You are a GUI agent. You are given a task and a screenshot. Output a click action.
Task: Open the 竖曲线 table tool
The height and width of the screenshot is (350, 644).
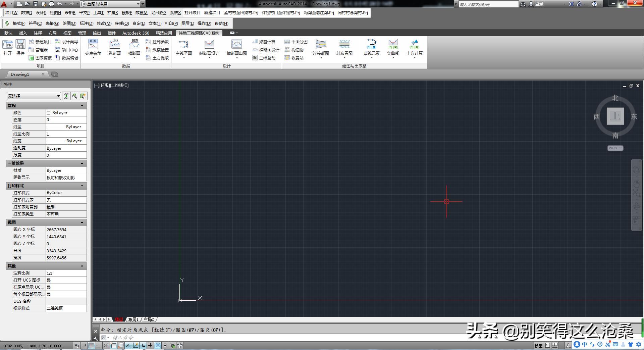[x=393, y=49]
